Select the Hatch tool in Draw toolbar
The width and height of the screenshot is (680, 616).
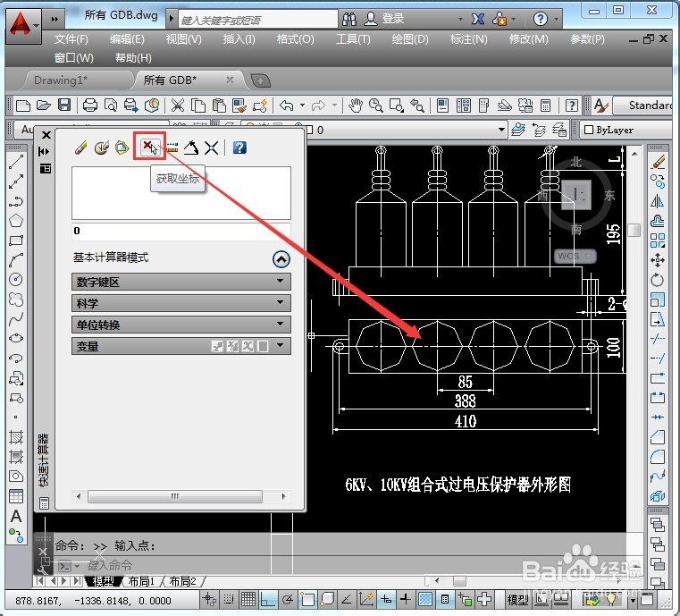(16, 437)
